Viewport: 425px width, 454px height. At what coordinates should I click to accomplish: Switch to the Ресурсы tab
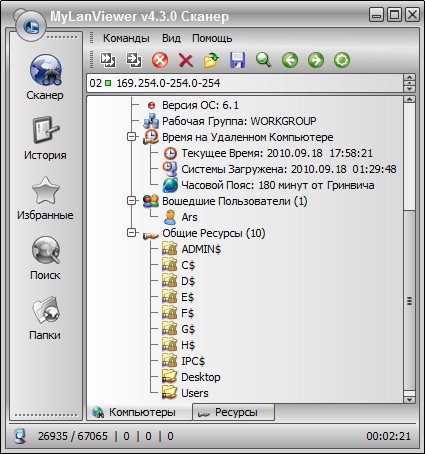point(234,412)
